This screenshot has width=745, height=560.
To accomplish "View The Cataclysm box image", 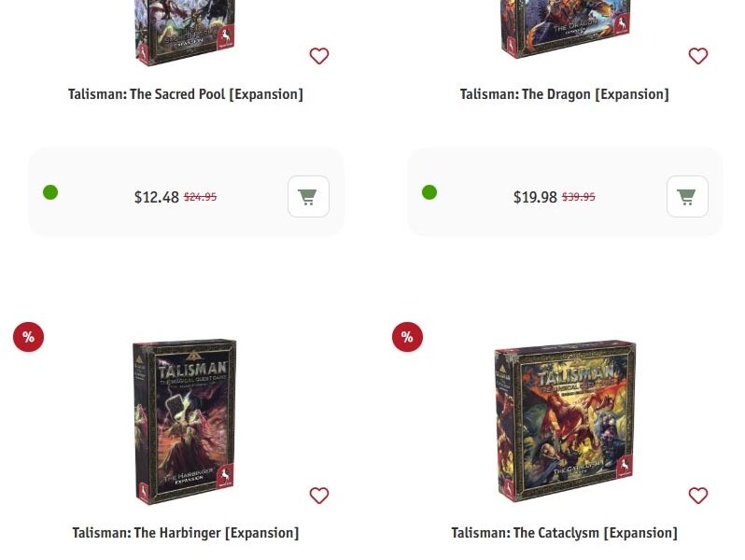I will point(565,420).
